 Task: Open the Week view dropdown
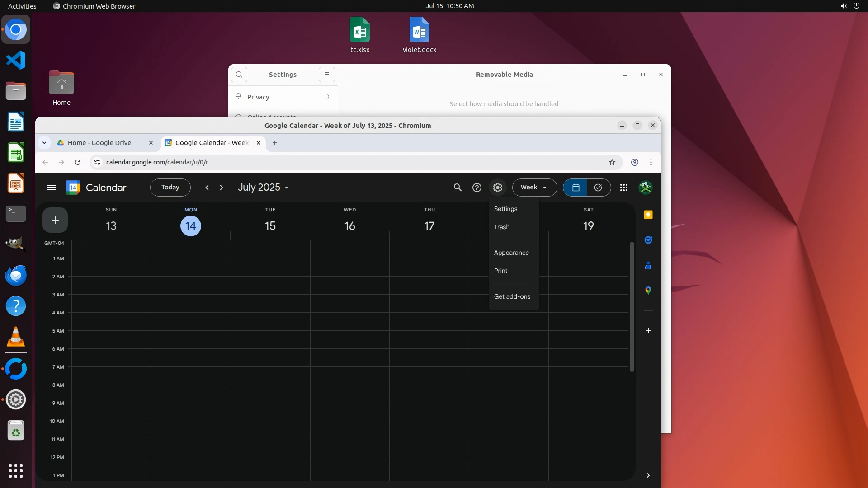click(534, 188)
